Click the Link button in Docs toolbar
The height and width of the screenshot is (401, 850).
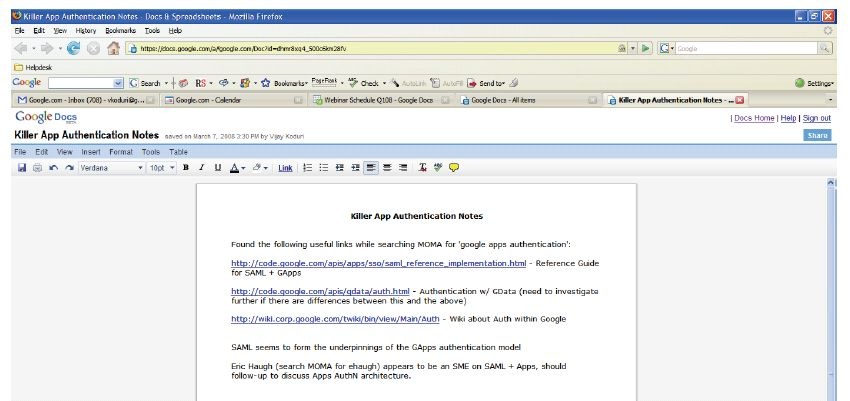(285, 169)
